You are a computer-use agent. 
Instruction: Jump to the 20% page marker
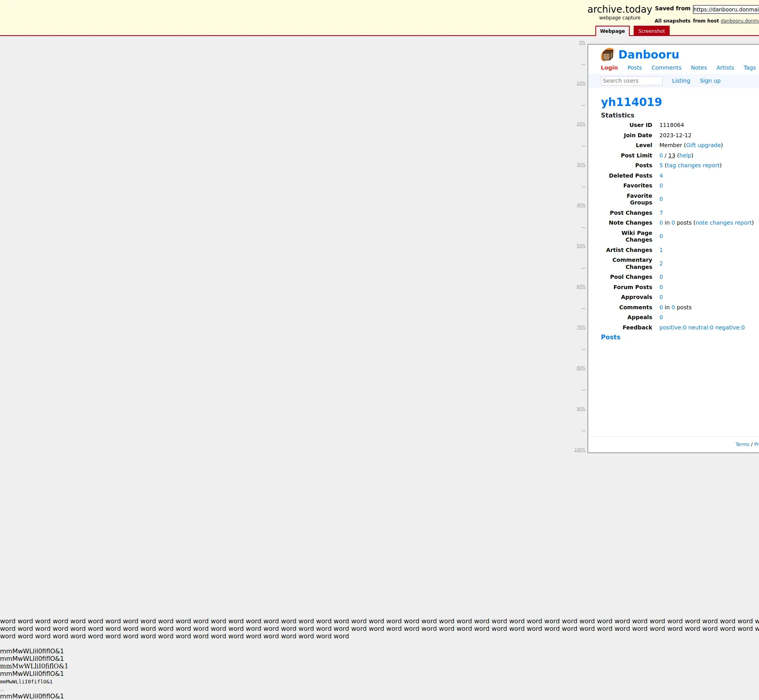pos(581,124)
